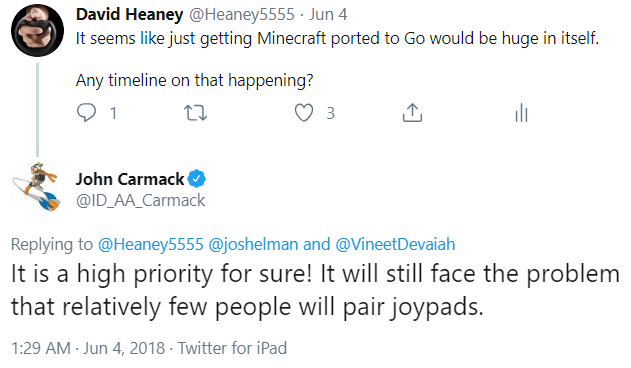
Task: Click @Heaney5555 in the Replying to line
Action: point(151,244)
